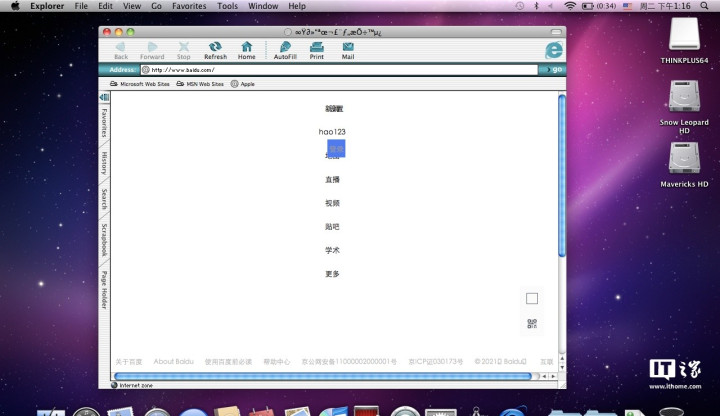The width and height of the screenshot is (720, 416).
Task: Click the US flag input source icon
Action: click(x=628, y=6)
